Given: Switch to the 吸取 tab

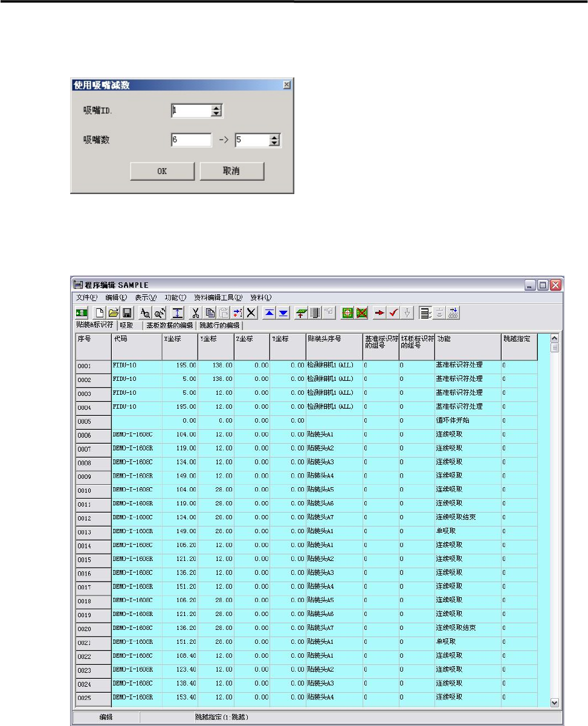Looking at the screenshot, I should pyautogui.click(x=126, y=325).
